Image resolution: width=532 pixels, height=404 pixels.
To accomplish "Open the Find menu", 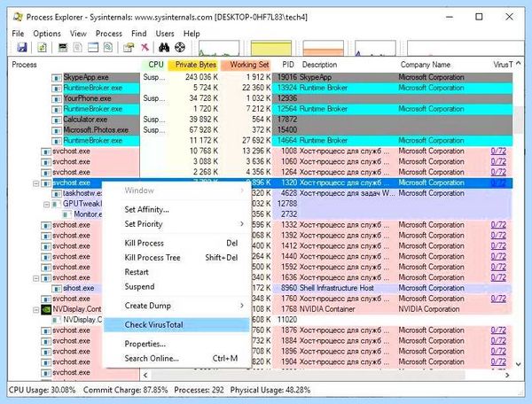I will [x=139, y=34].
